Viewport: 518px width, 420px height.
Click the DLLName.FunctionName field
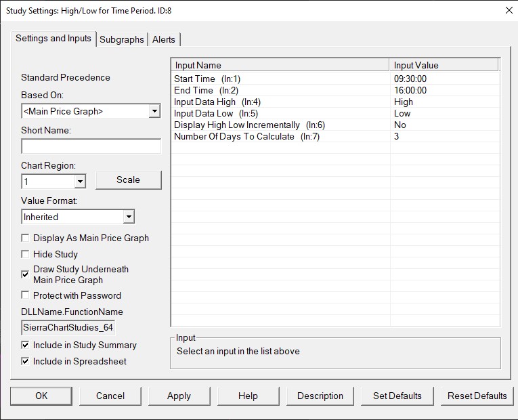[x=68, y=327]
